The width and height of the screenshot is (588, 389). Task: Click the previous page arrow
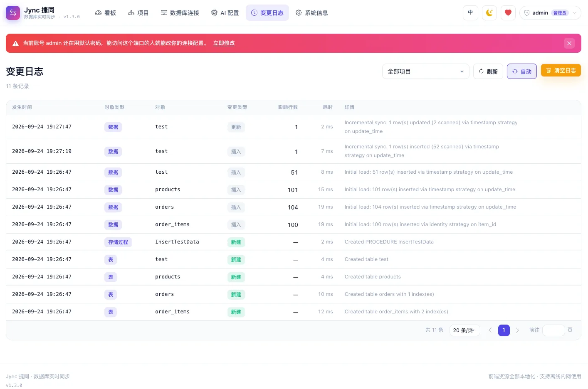point(490,330)
